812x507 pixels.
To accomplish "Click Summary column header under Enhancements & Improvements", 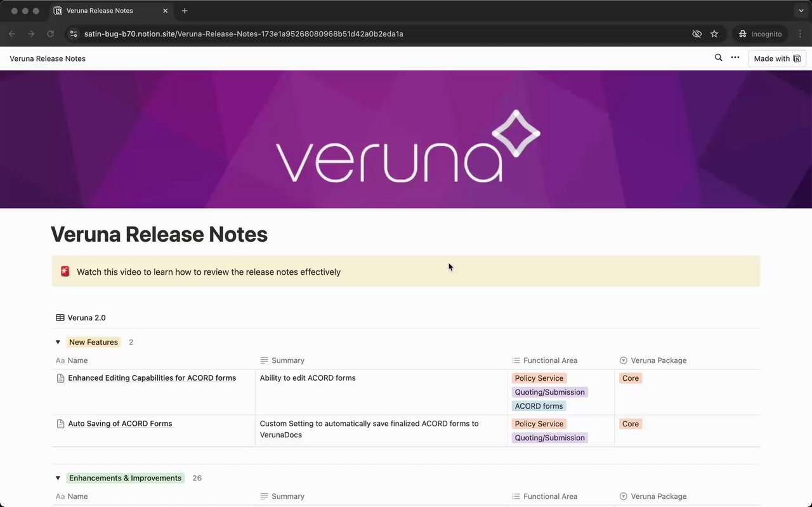I will pyautogui.click(x=282, y=496).
